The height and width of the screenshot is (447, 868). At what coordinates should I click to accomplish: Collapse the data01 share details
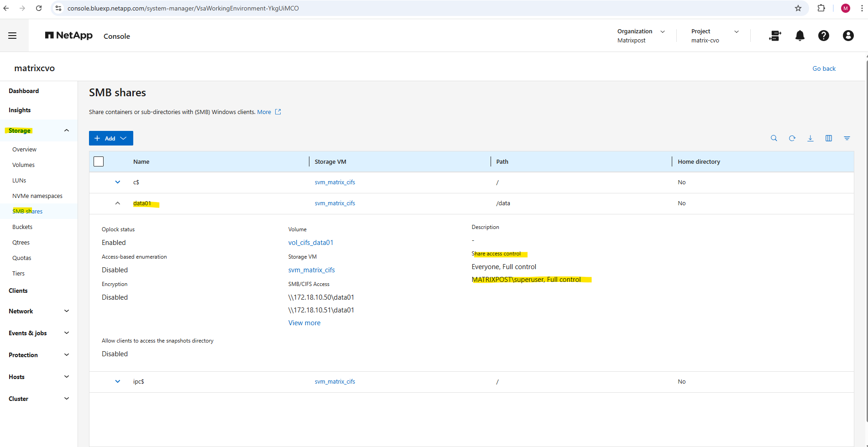[x=118, y=203]
